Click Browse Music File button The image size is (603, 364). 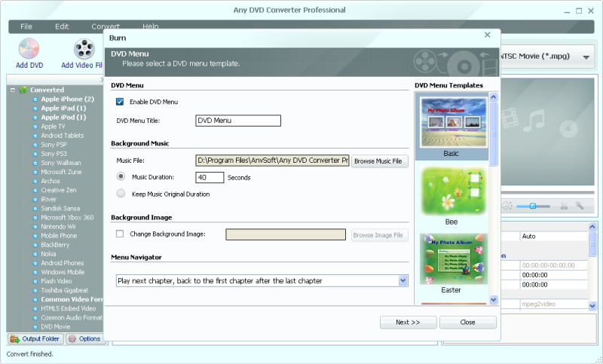click(x=380, y=161)
